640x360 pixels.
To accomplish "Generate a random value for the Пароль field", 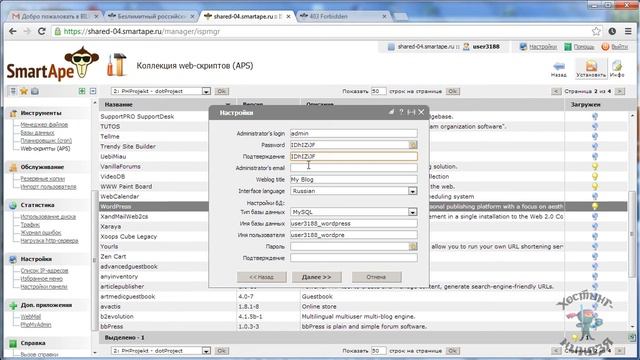I will pyautogui.click(x=413, y=246).
